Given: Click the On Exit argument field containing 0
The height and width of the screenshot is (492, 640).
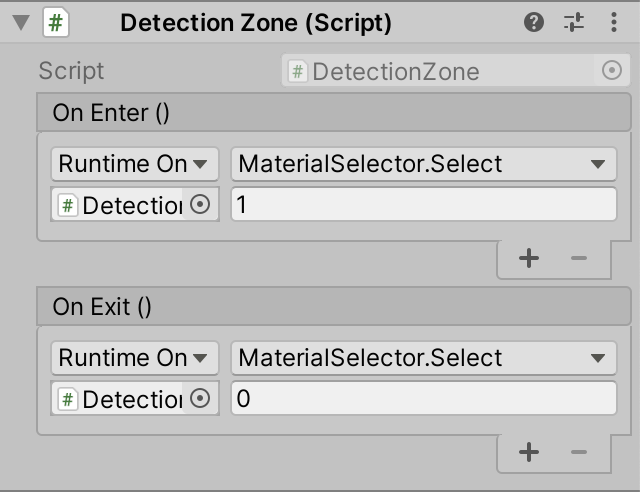Looking at the screenshot, I should pos(423,399).
